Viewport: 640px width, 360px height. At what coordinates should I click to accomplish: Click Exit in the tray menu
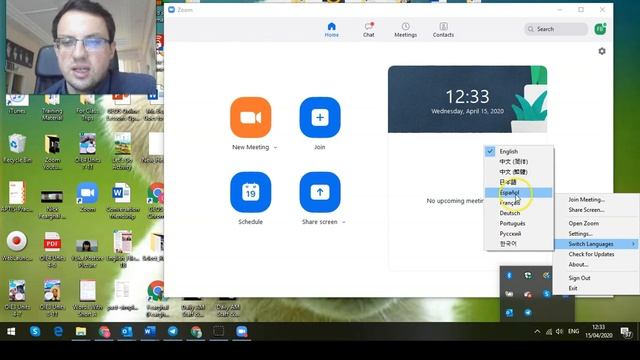click(x=597, y=288)
